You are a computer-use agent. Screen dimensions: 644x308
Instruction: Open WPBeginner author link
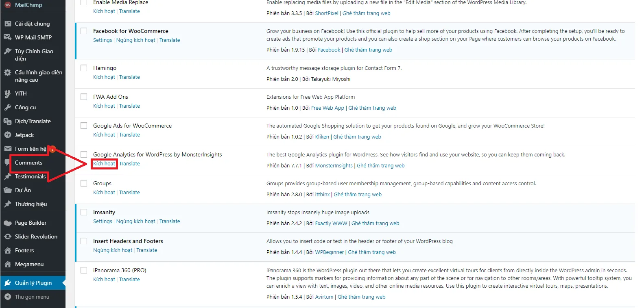click(x=330, y=252)
